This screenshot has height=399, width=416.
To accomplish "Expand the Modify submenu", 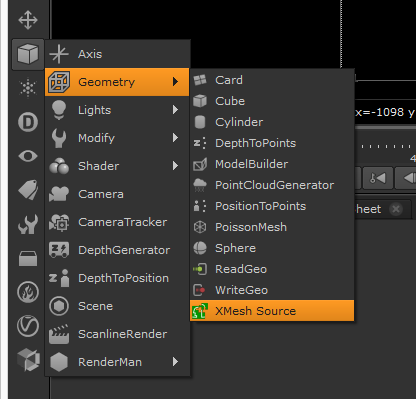I will 117,138.
